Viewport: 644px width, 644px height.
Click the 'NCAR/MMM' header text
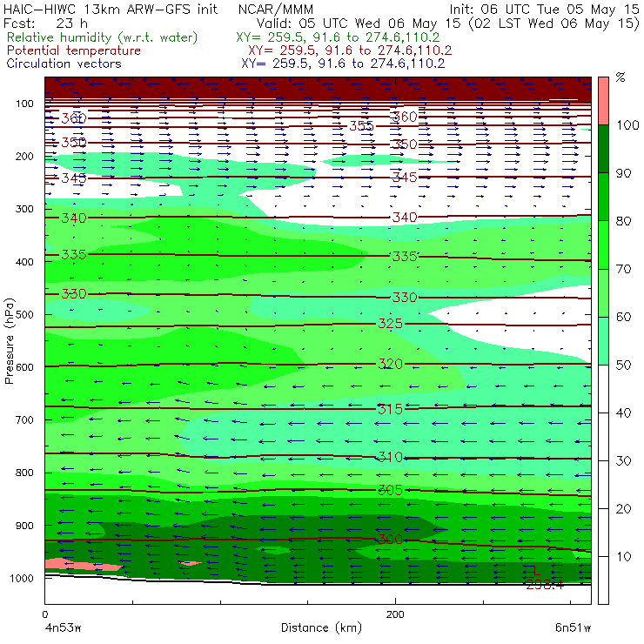276,10
